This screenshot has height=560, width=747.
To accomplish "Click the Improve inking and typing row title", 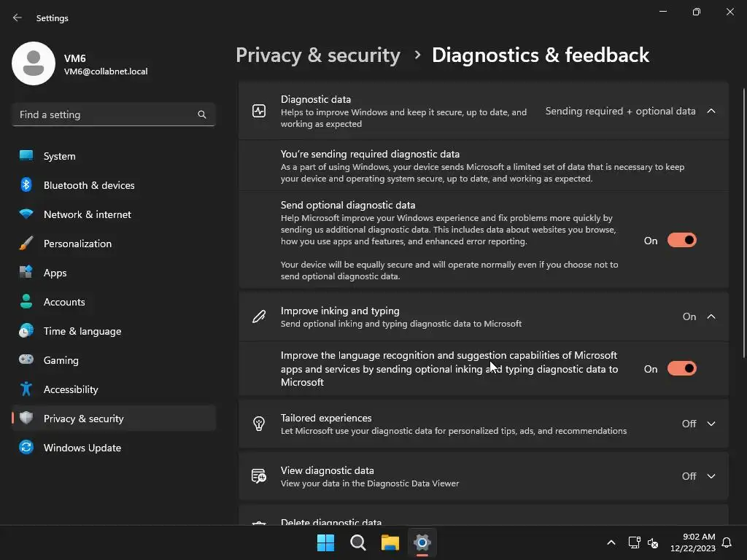I will pyautogui.click(x=340, y=311).
